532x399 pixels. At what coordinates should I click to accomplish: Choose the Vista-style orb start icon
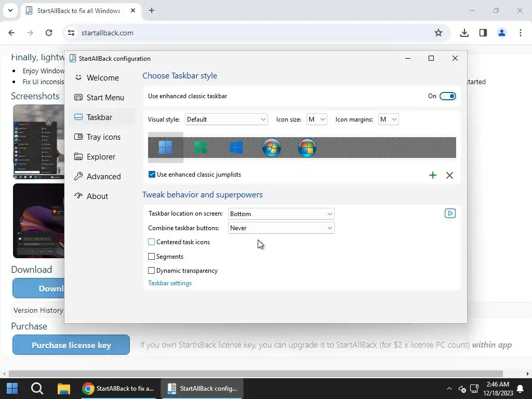click(x=307, y=148)
